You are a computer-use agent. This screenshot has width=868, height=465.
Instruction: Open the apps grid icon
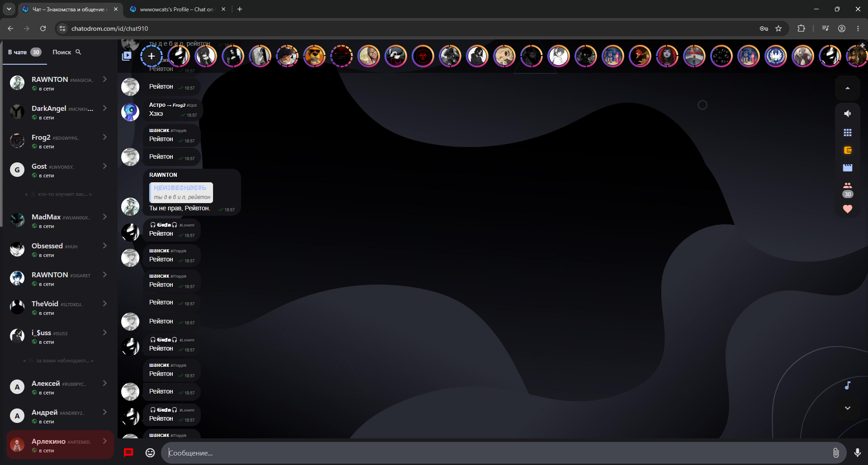(x=848, y=133)
